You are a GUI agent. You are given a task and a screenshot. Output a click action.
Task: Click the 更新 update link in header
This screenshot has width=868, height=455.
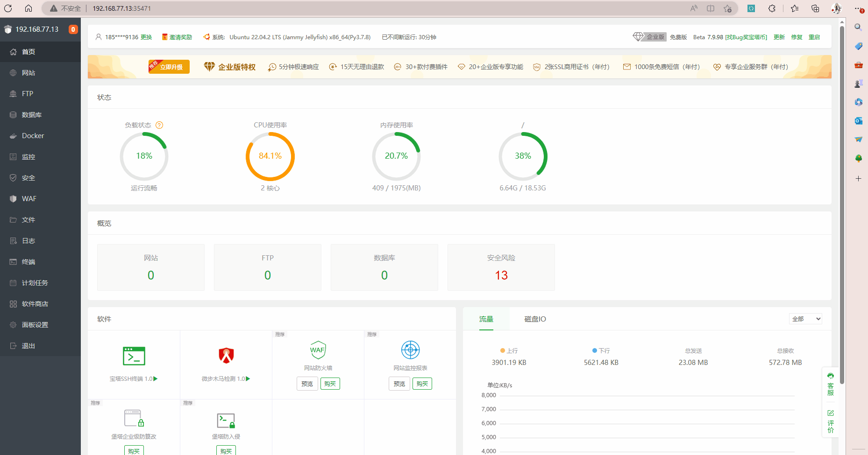point(779,37)
